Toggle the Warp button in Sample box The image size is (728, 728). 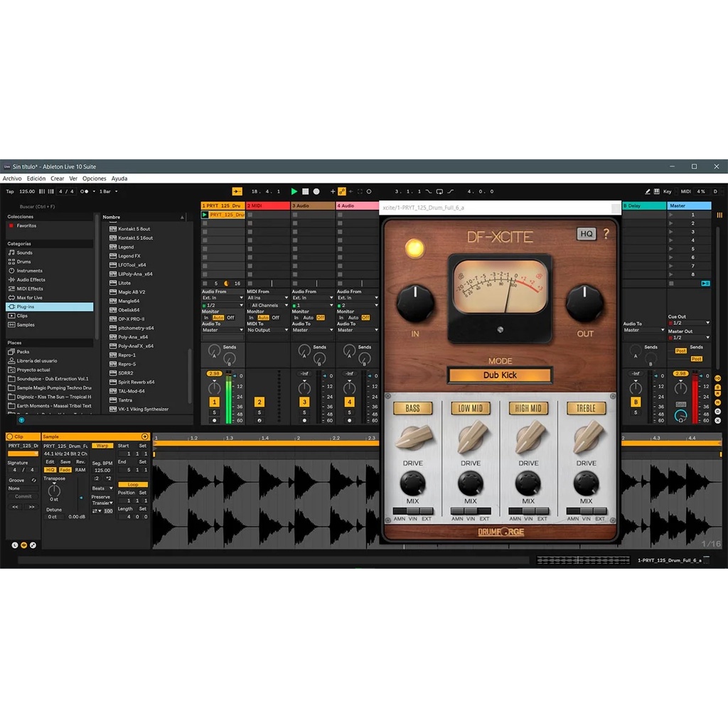tap(102, 446)
